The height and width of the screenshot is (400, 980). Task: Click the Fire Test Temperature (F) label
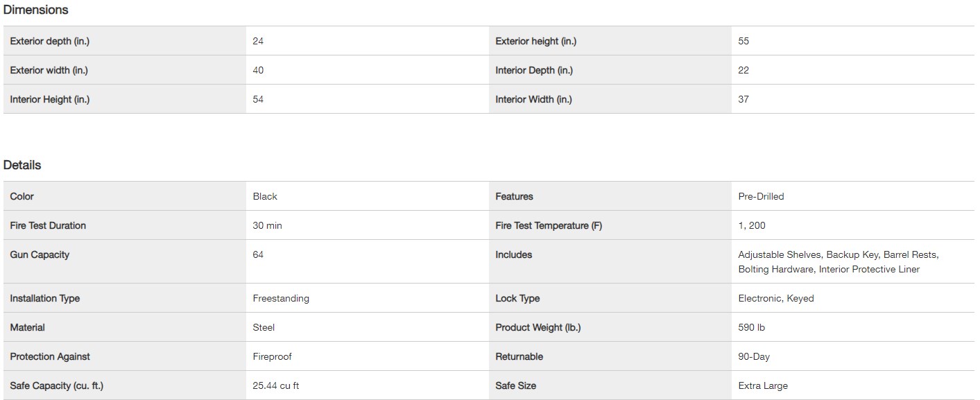point(549,225)
